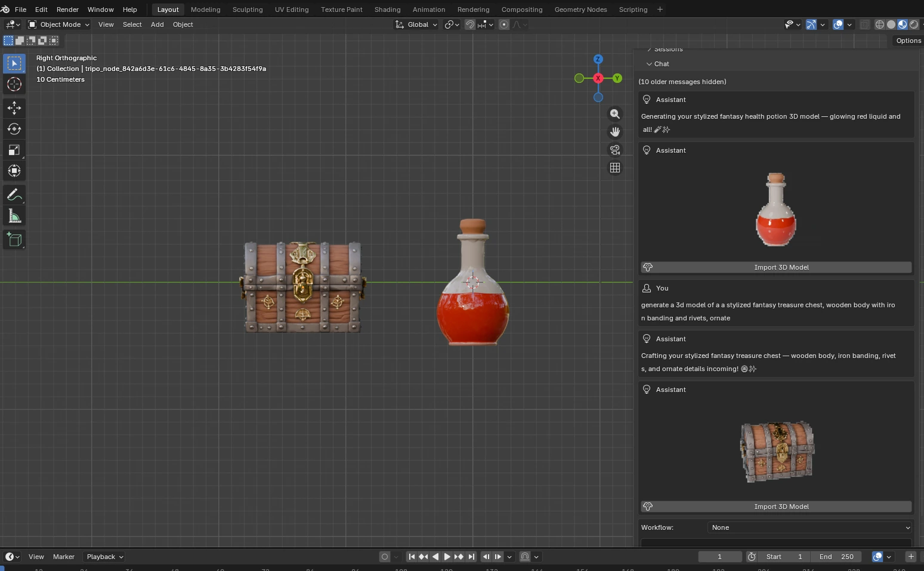Select the Rotate tool
924x571 pixels.
point(14,129)
